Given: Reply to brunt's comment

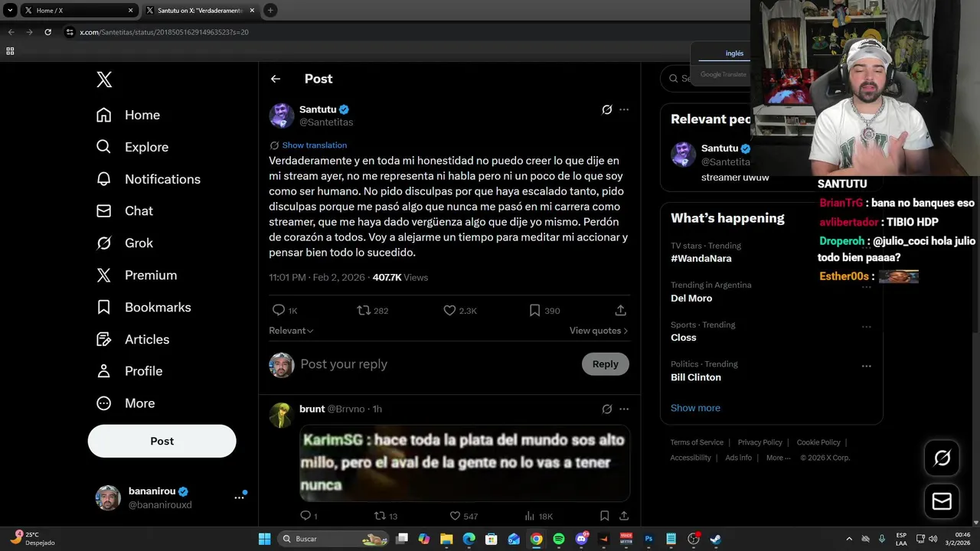Looking at the screenshot, I should pos(309,516).
